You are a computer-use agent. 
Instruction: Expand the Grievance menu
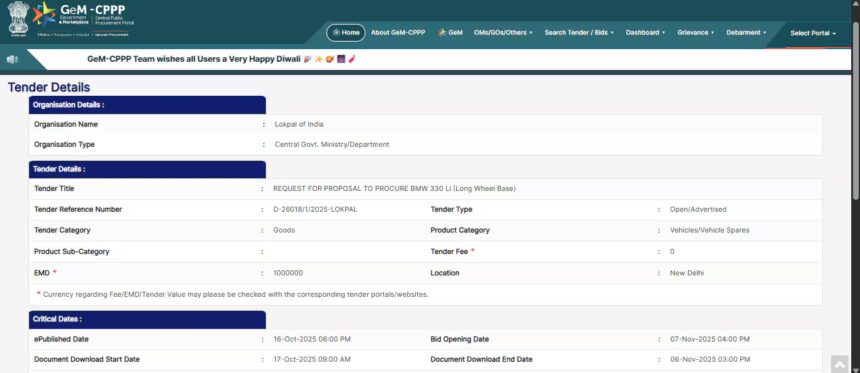pyautogui.click(x=695, y=33)
